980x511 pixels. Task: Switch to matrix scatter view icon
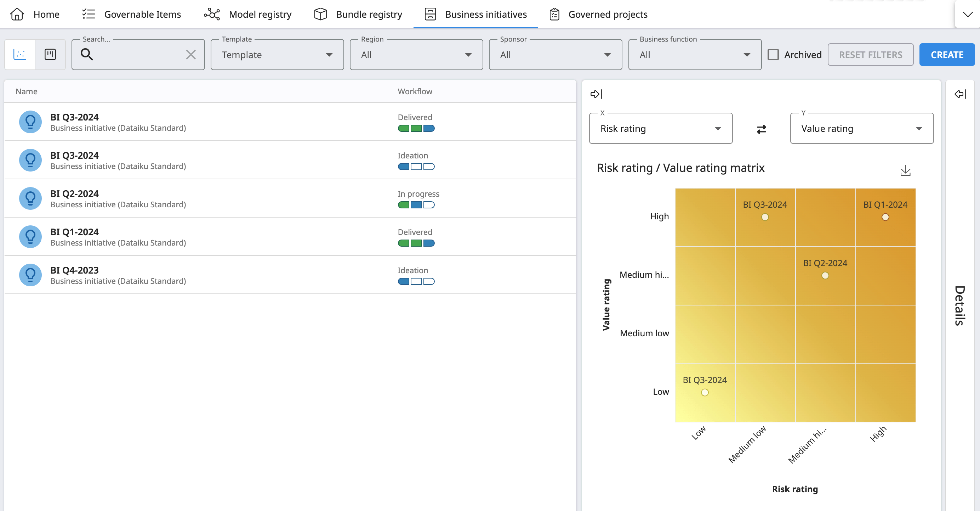pos(20,55)
